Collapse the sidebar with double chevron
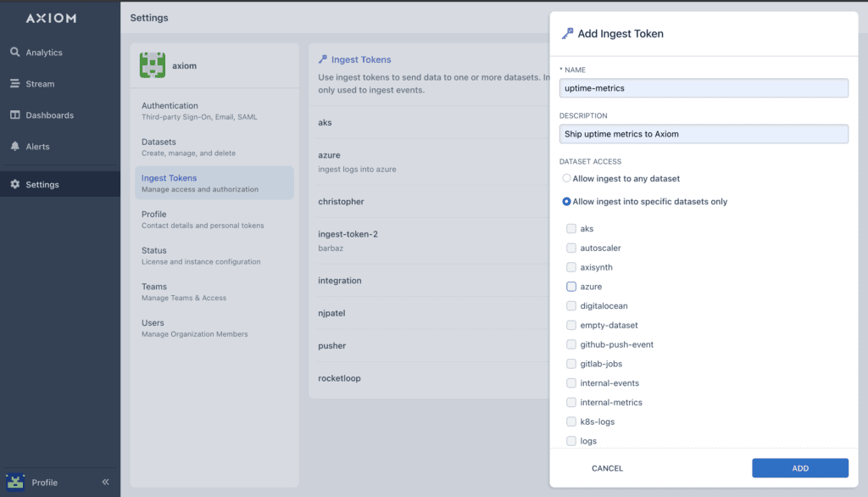 coord(106,482)
